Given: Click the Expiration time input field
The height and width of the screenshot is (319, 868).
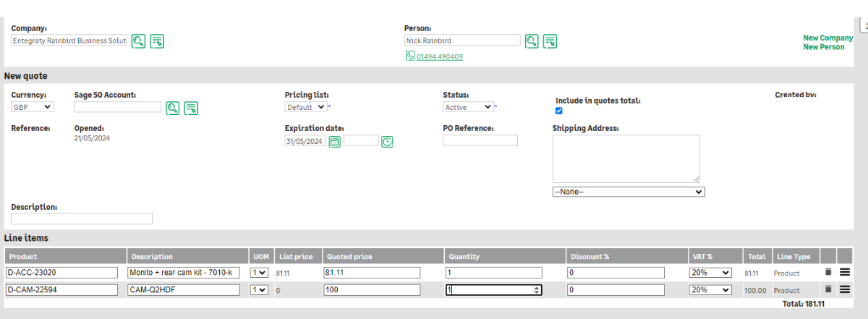Looking at the screenshot, I should tap(361, 140).
